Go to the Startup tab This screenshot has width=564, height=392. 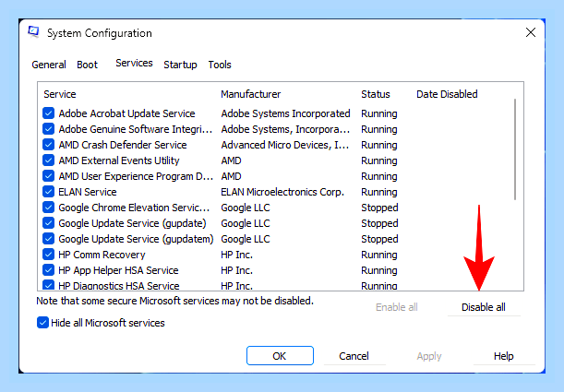[180, 65]
